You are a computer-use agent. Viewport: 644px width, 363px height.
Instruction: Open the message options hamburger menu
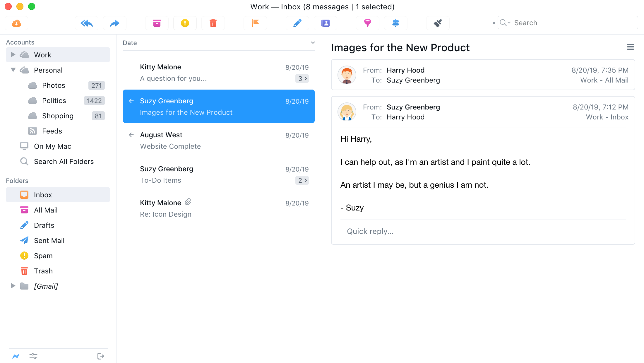[630, 47]
